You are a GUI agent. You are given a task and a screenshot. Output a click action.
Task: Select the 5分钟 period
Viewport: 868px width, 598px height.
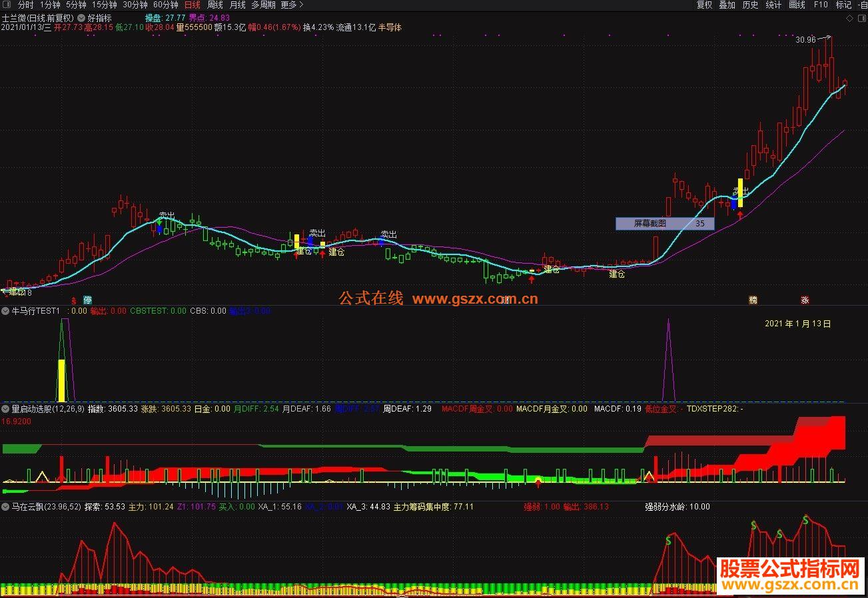coord(76,5)
